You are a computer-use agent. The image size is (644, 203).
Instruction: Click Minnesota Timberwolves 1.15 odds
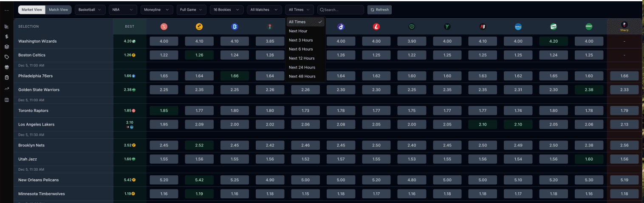click(305, 194)
